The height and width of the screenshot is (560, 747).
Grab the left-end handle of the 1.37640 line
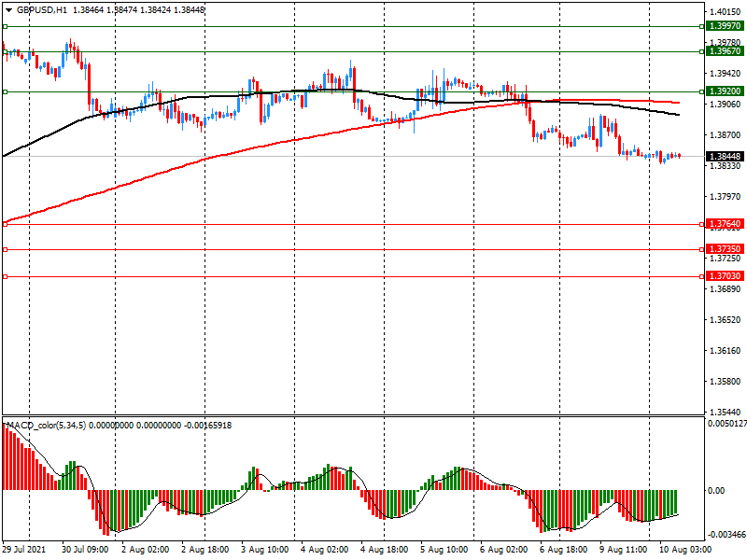coord(6,224)
